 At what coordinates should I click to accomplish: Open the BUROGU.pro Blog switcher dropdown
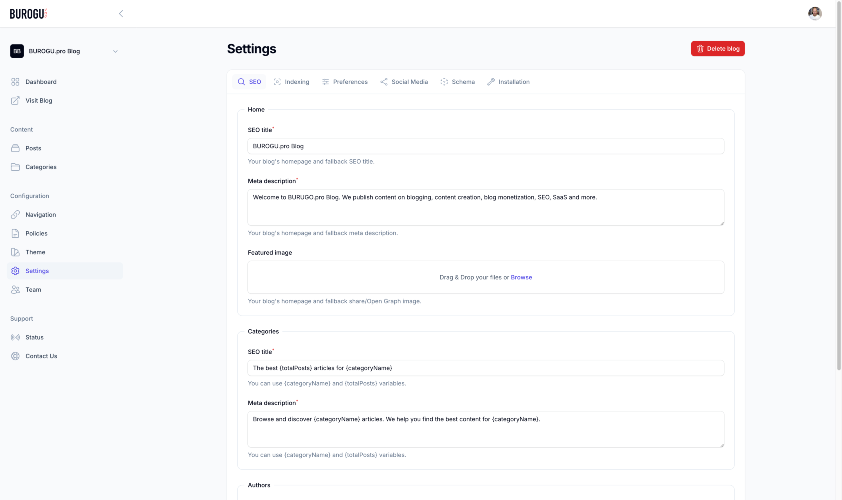(x=64, y=51)
